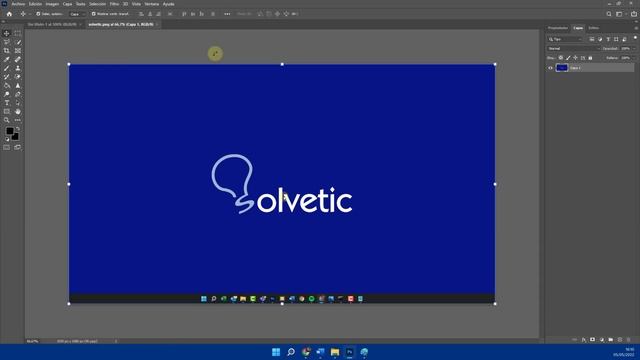Filter layers by pixel layers icon
This screenshot has height=360, width=640.
tap(591, 39)
